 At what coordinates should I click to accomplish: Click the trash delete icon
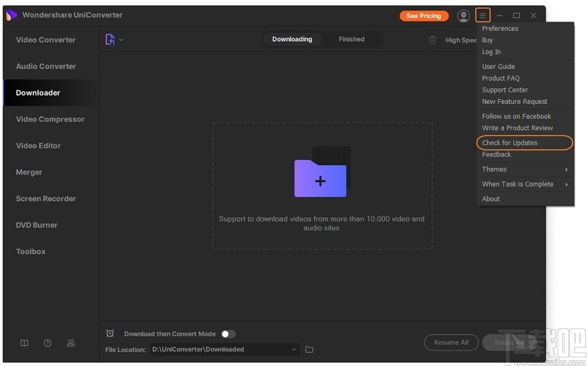[432, 40]
